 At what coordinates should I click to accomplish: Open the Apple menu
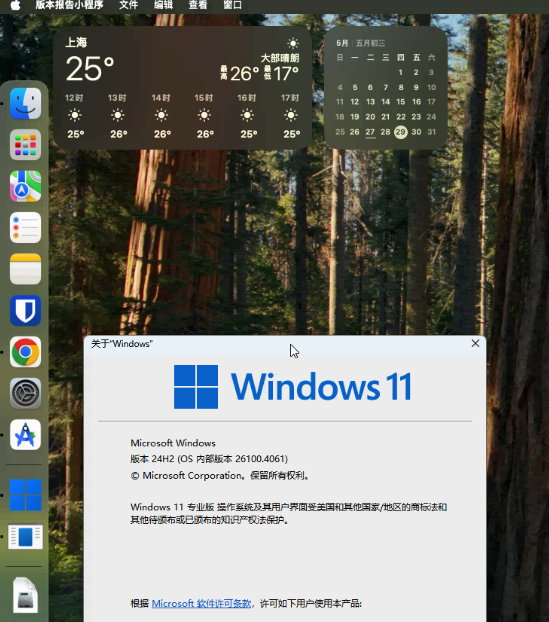[15, 5]
